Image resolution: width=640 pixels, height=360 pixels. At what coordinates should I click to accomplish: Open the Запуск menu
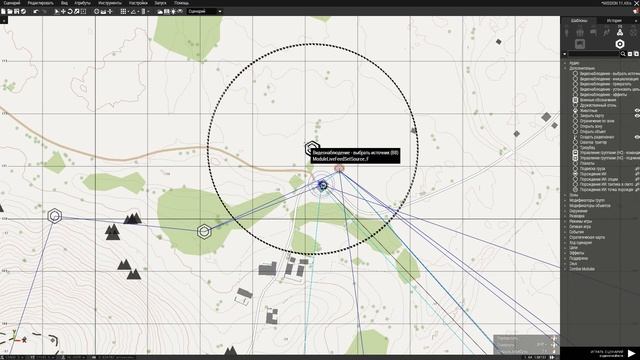coord(160,3)
